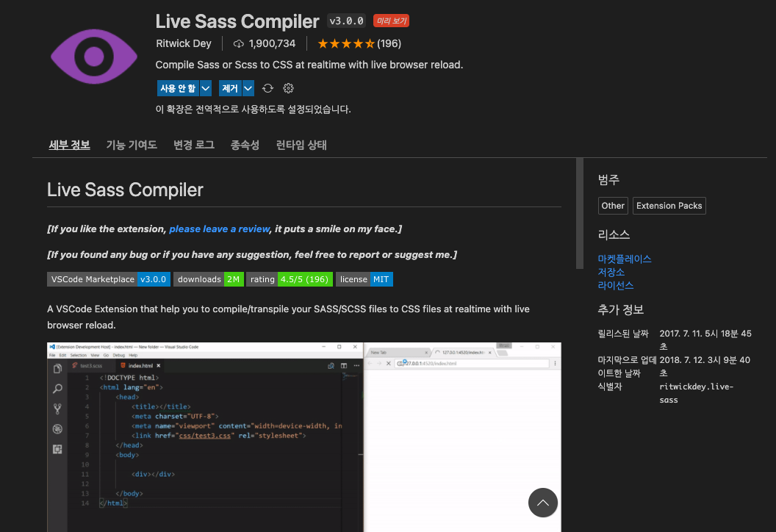Open the 마켓플레이스 marketplace link
Viewport: 776px width, 532px height.
click(x=625, y=259)
